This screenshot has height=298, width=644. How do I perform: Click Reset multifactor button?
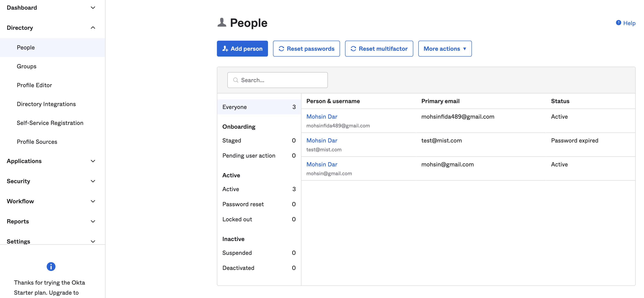pos(379,49)
